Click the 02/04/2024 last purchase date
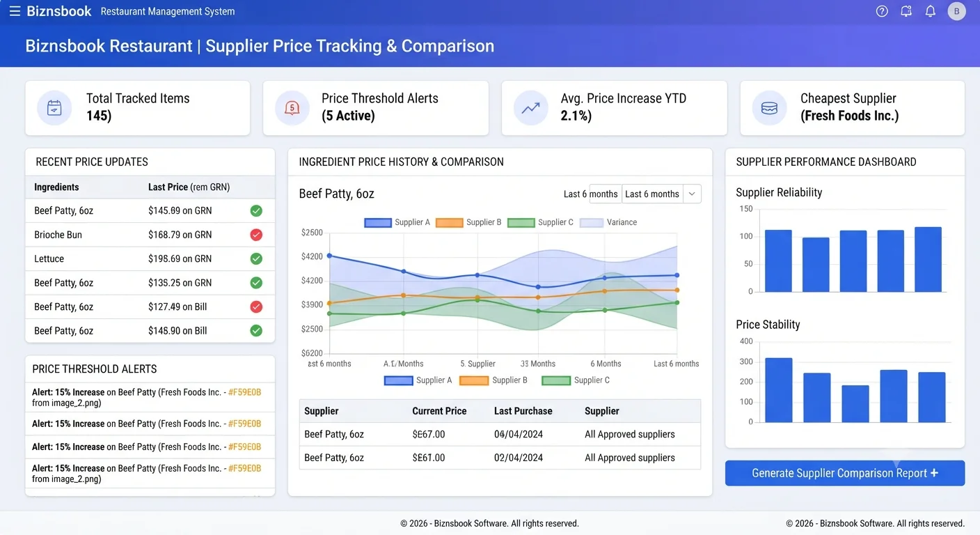Viewport: 980px width, 535px height. (519, 458)
